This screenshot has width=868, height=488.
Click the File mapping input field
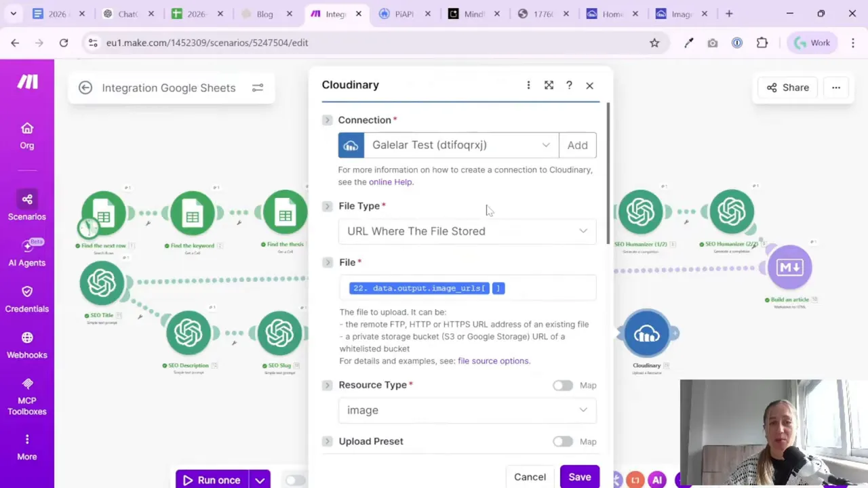467,288
